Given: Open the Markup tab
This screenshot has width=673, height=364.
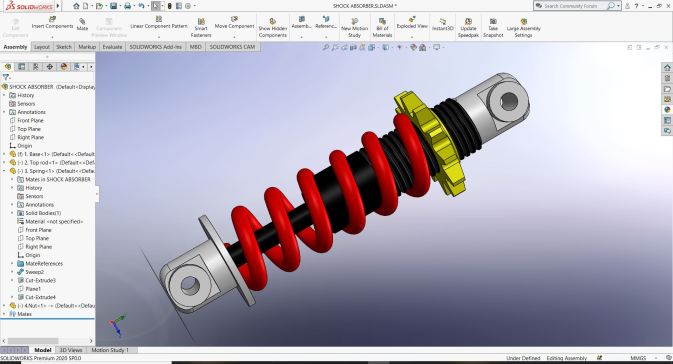Looking at the screenshot, I should coord(87,47).
